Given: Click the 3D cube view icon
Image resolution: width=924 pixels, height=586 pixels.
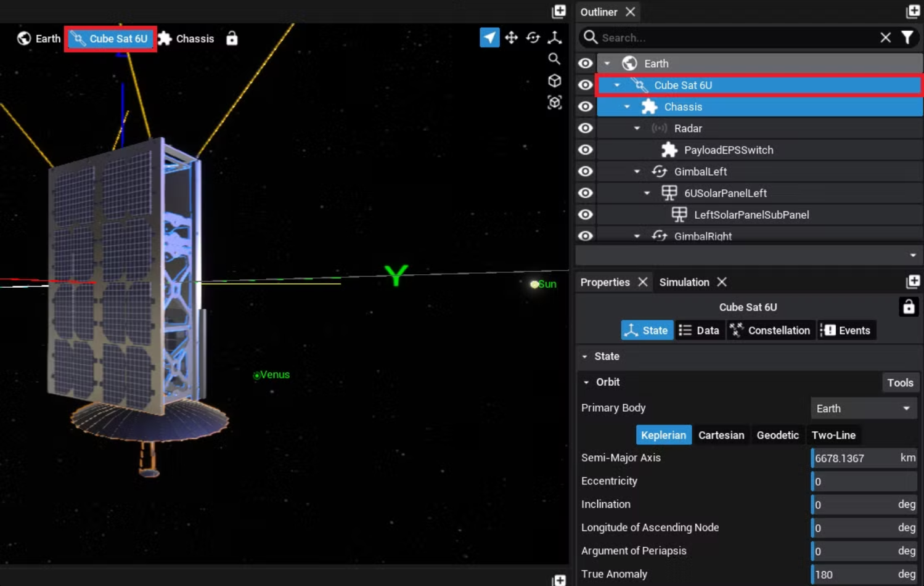Looking at the screenshot, I should point(554,81).
